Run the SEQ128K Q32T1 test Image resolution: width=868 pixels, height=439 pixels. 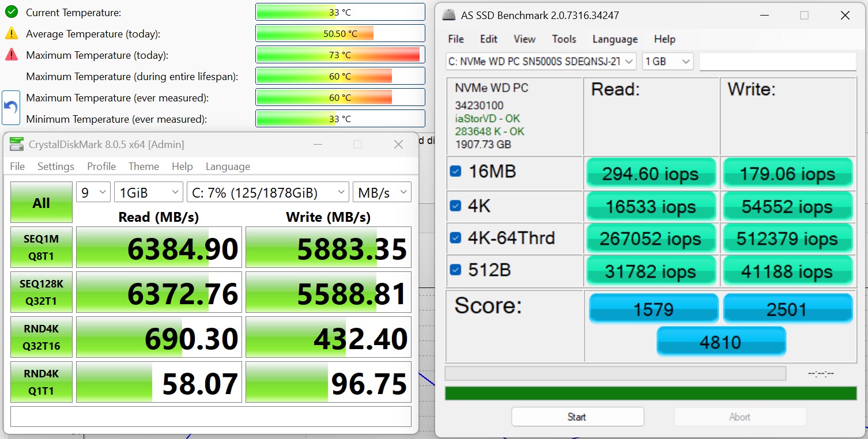pyautogui.click(x=41, y=292)
